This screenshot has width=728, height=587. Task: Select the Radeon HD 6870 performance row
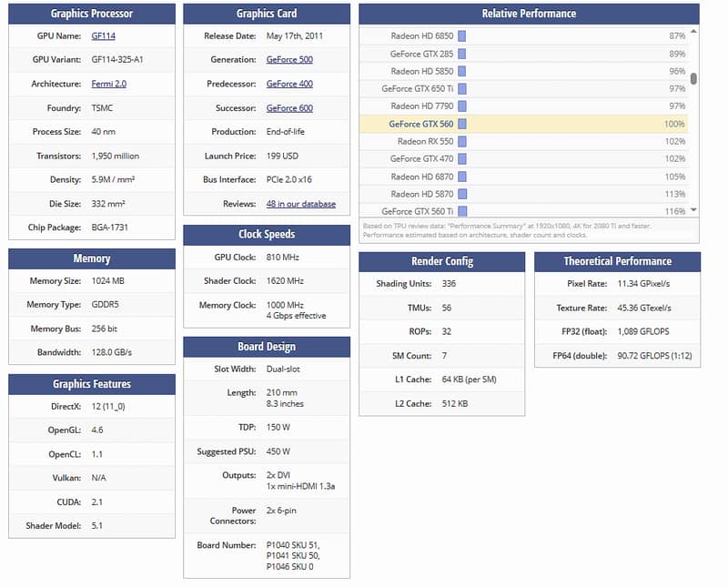point(524,177)
